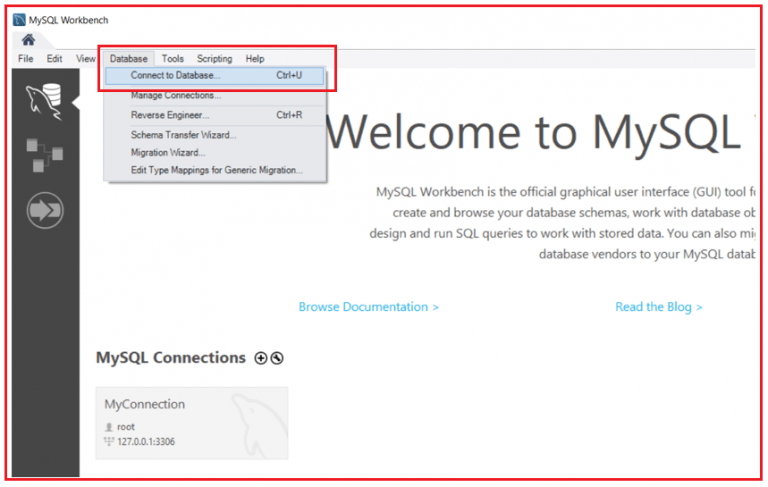Select Connect to Database menu entry
Viewport: 768px width, 487px height.
click(176, 75)
